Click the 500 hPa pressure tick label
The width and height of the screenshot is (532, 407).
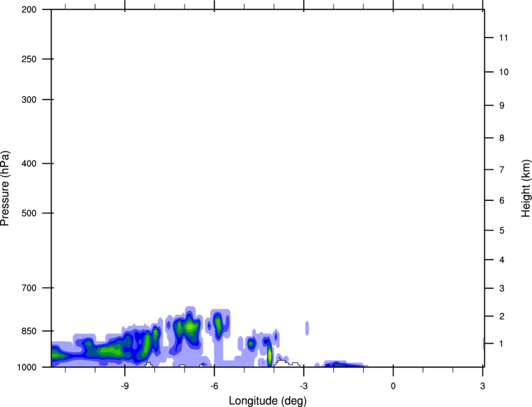coord(30,214)
